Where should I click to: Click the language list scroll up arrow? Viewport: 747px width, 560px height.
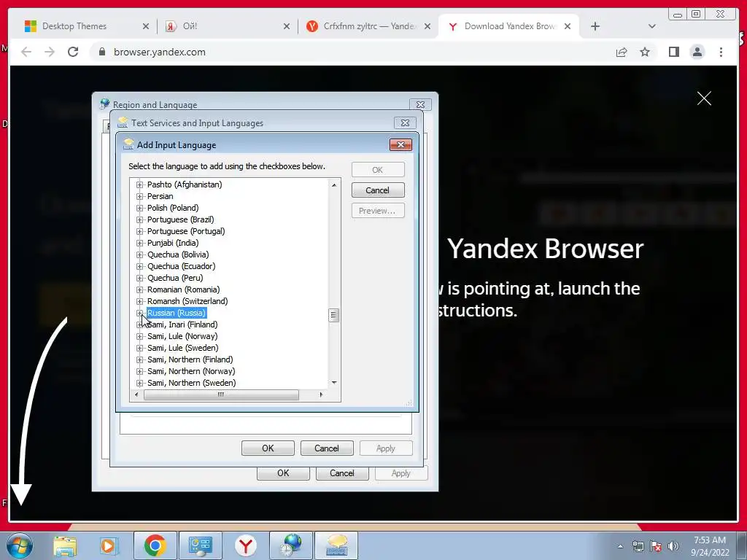tap(334, 184)
